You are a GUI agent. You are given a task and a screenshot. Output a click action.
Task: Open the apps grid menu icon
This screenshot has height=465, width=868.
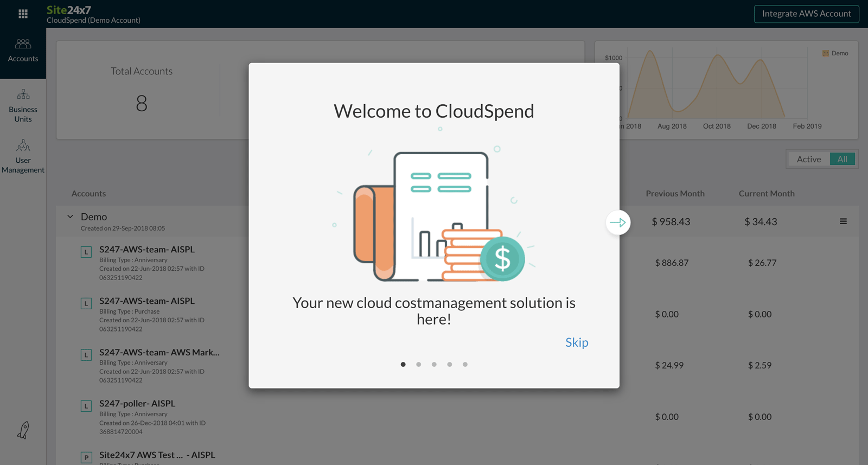coord(23,14)
